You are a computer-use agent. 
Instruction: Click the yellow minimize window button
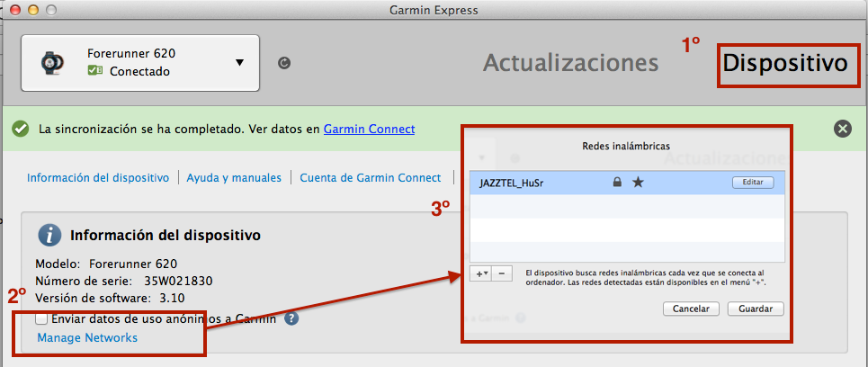click(x=33, y=9)
